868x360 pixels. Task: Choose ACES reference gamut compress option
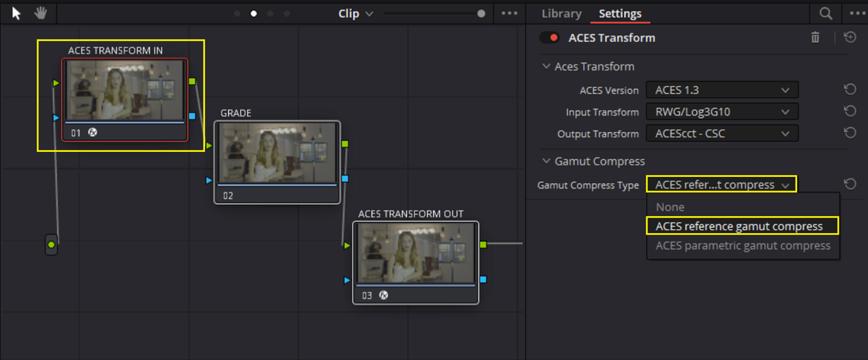click(743, 226)
